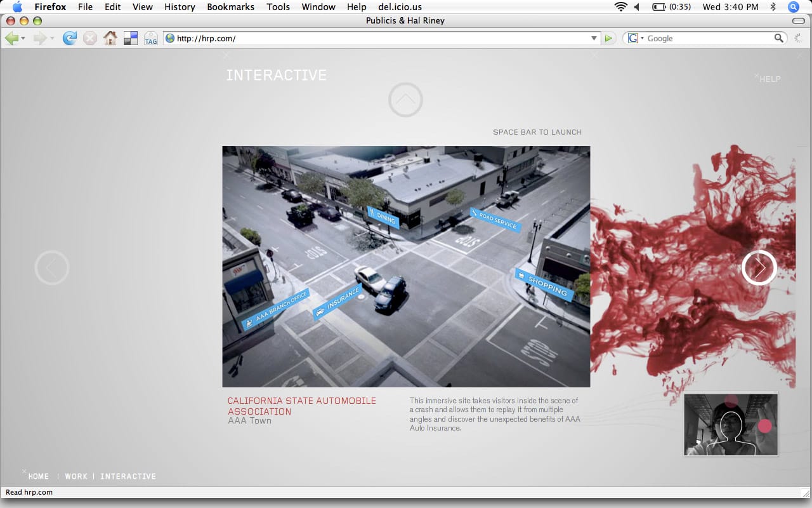Open the History menu
Image resolution: width=812 pixels, height=508 pixels.
[x=180, y=7]
